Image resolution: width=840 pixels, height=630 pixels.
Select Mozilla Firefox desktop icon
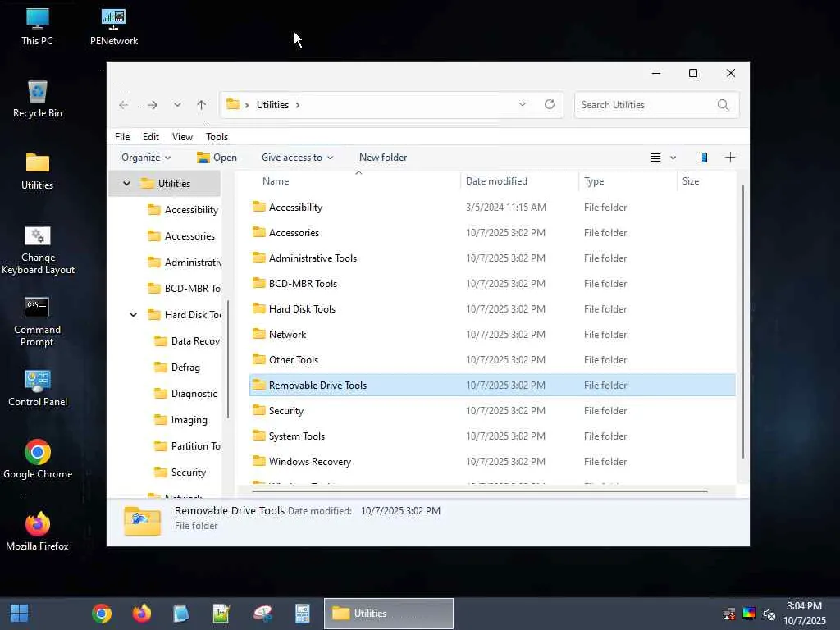pyautogui.click(x=38, y=532)
